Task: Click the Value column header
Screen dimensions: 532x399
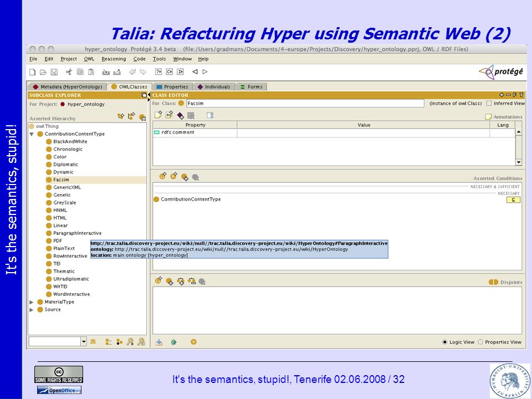Action: (x=364, y=125)
